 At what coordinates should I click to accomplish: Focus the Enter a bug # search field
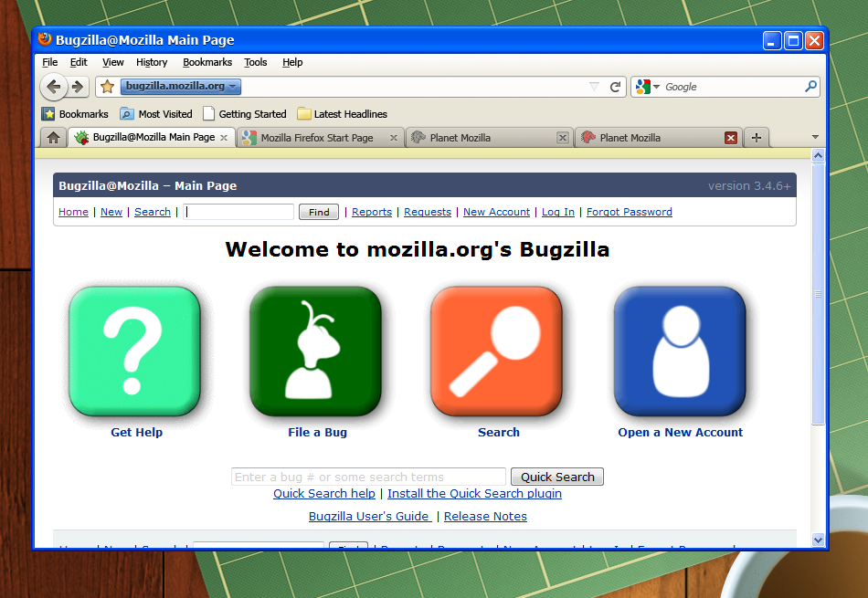(x=369, y=477)
